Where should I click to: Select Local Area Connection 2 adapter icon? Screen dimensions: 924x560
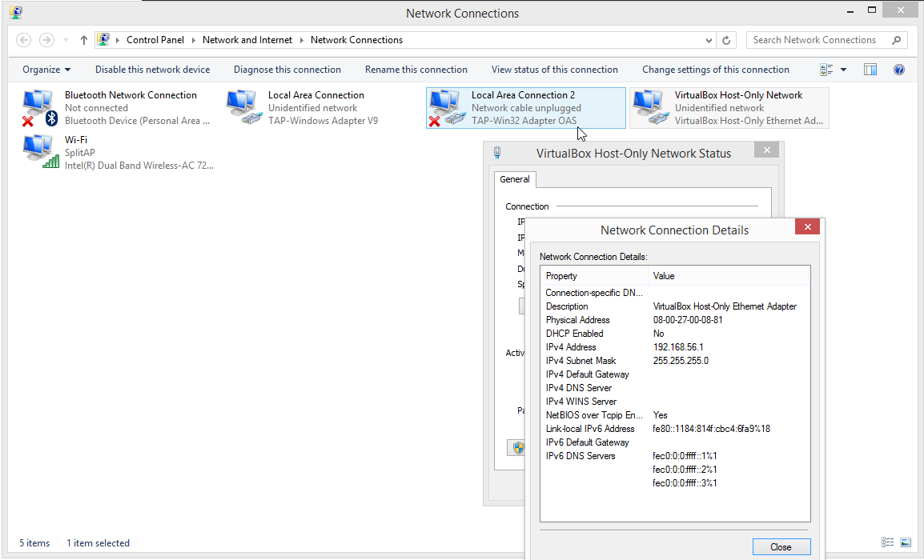pyautogui.click(x=448, y=108)
